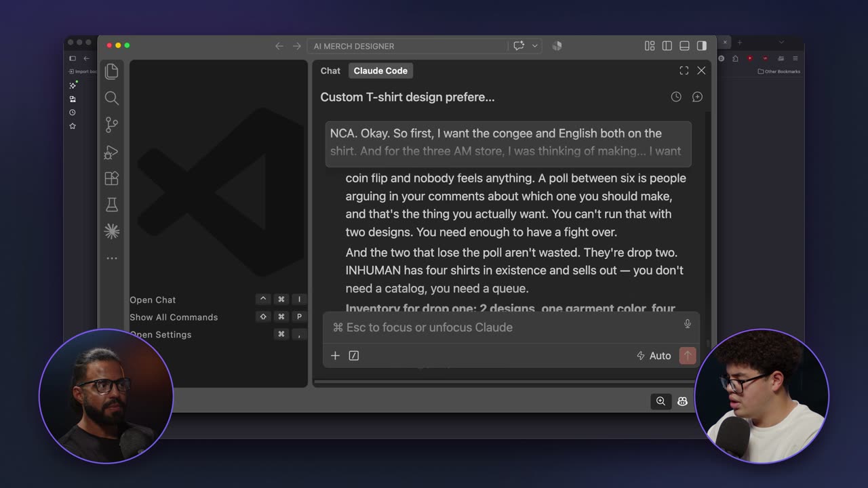Start a new chat session
This screenshot has height=488, width=868.
[697, 97]
